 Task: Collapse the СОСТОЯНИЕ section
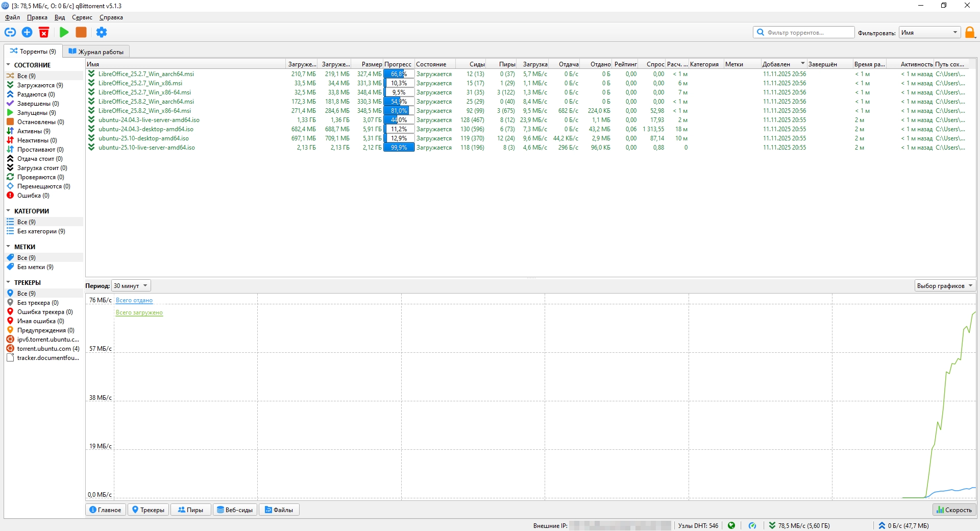(x=8, y=65)
